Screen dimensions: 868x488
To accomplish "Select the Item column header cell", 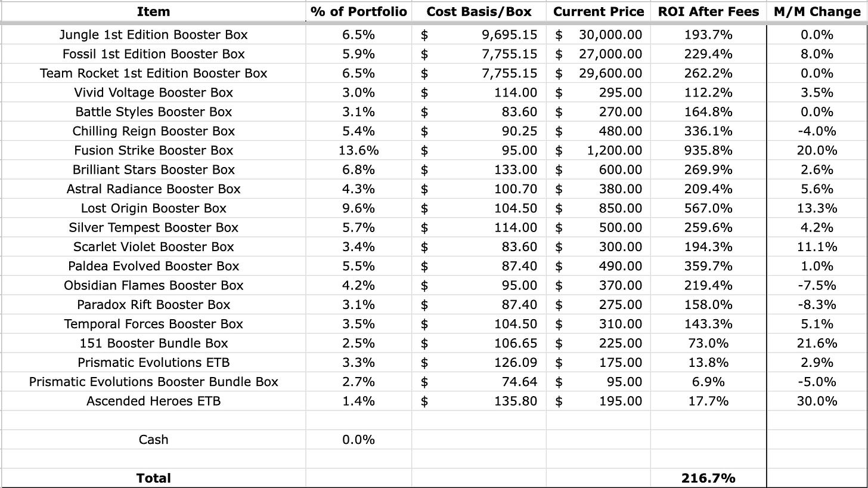I will (153, 12).
